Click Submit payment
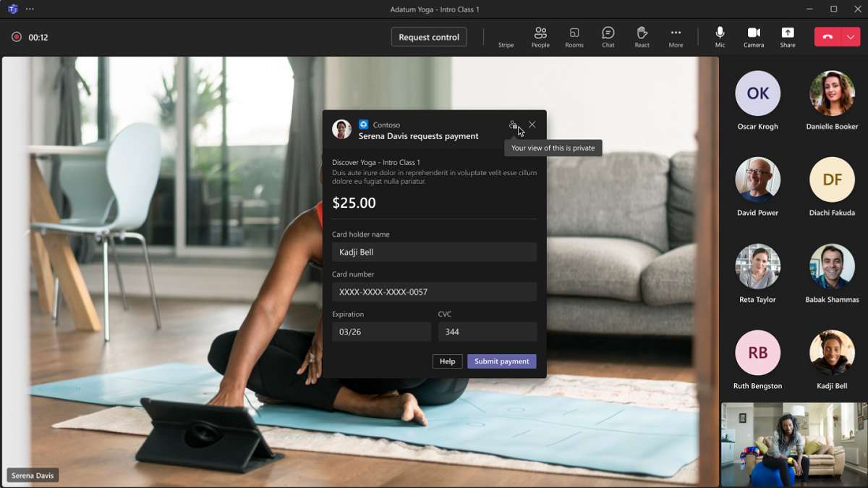This screenshot has height=488, width=868. (502, 361)
